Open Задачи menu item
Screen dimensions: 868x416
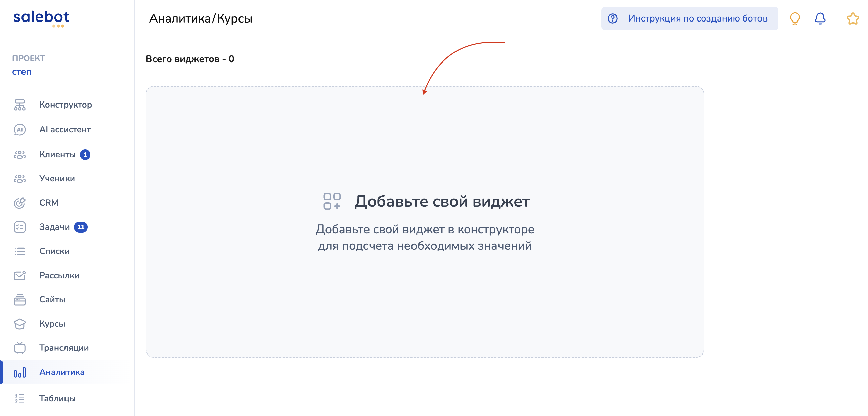[54, 227]
